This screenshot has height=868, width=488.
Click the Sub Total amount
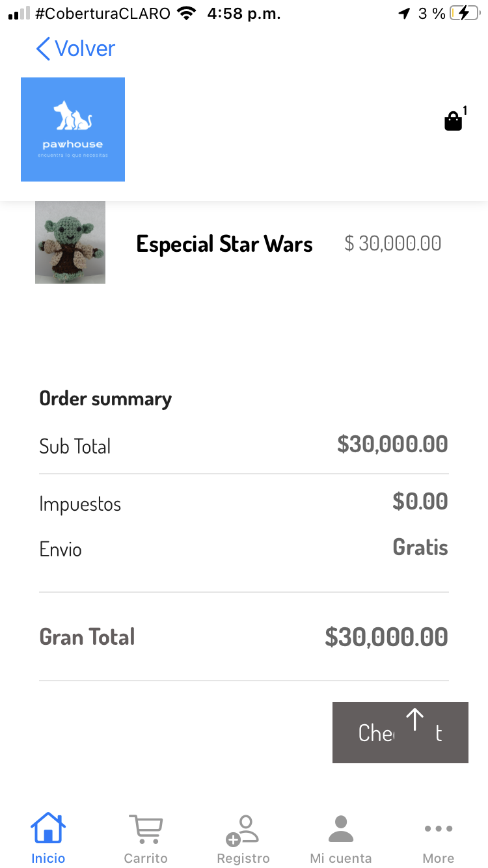point(392,444)
